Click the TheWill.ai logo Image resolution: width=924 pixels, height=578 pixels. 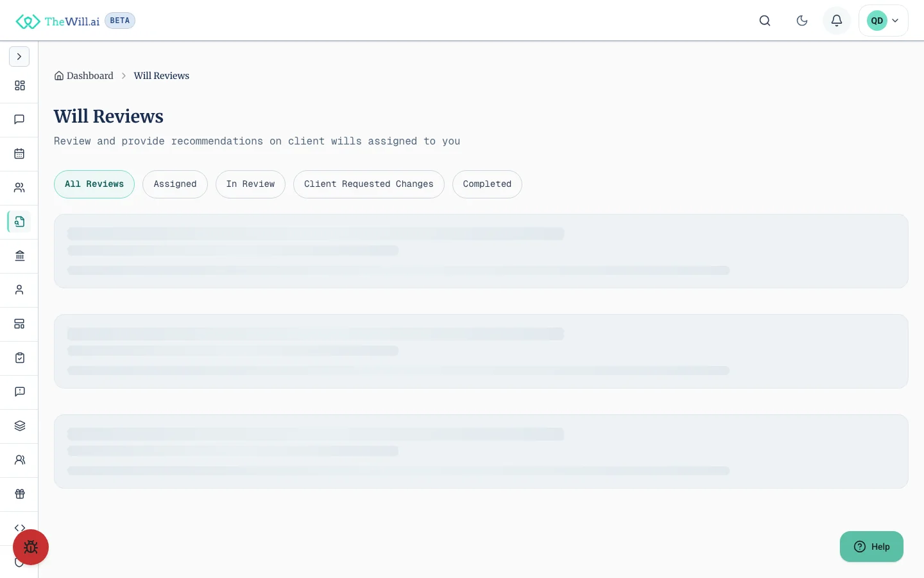tap(58, 21)
